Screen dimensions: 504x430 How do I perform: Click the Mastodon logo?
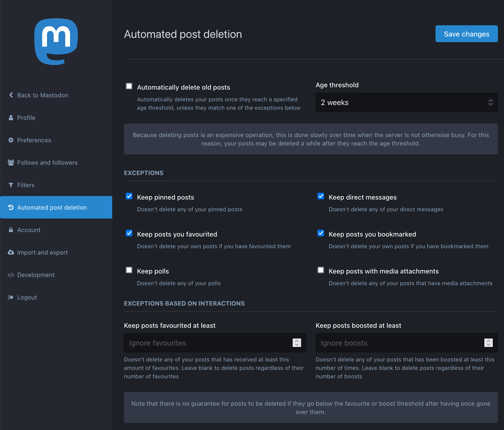coord(56,42)
